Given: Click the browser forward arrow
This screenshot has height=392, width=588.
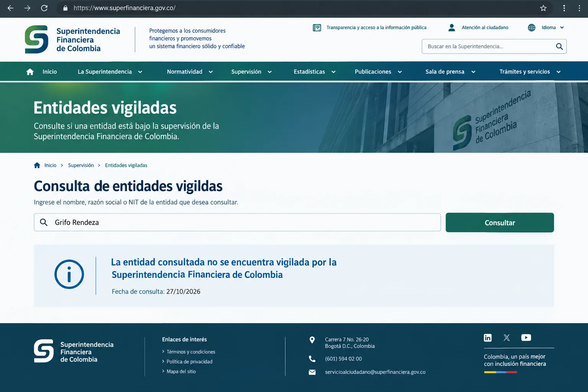Looking at the screenshot, I should point(27,8).
